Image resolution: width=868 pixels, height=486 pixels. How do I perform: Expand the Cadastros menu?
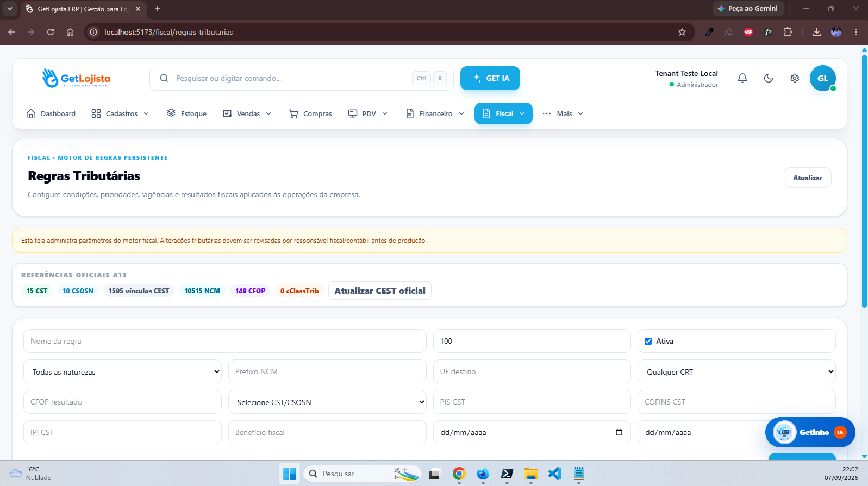(120, 113)
